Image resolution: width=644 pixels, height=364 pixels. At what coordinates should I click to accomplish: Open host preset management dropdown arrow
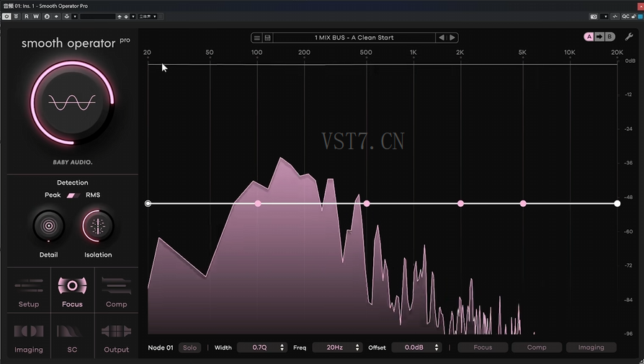pos(133,17)
